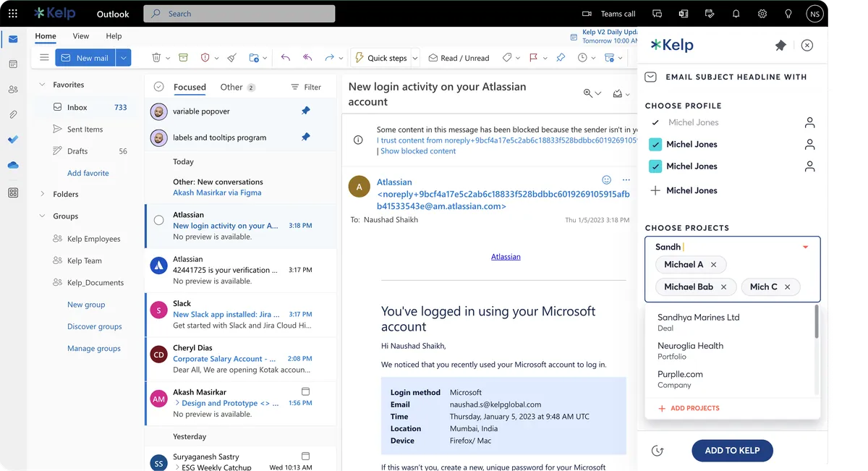Screen dimensions: 868x471
Task: Delete the message using the trash icon
Action: coord(156,58)
